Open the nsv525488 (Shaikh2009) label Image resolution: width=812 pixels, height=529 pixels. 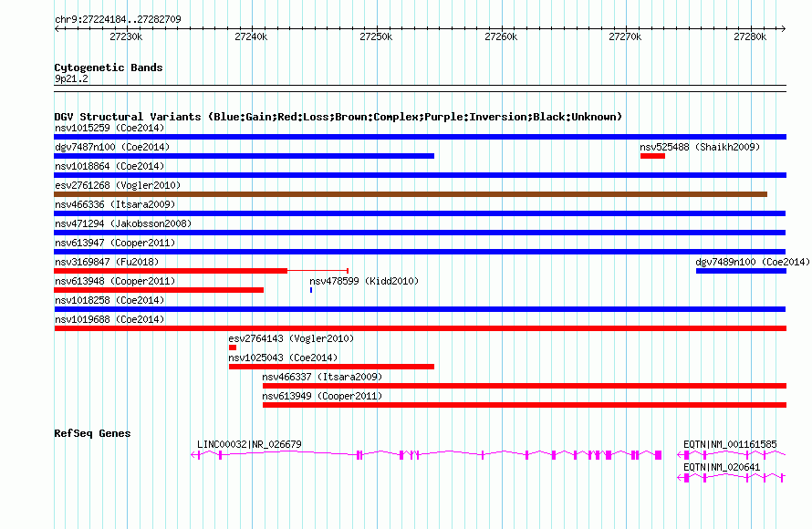(x=700, y=147)
